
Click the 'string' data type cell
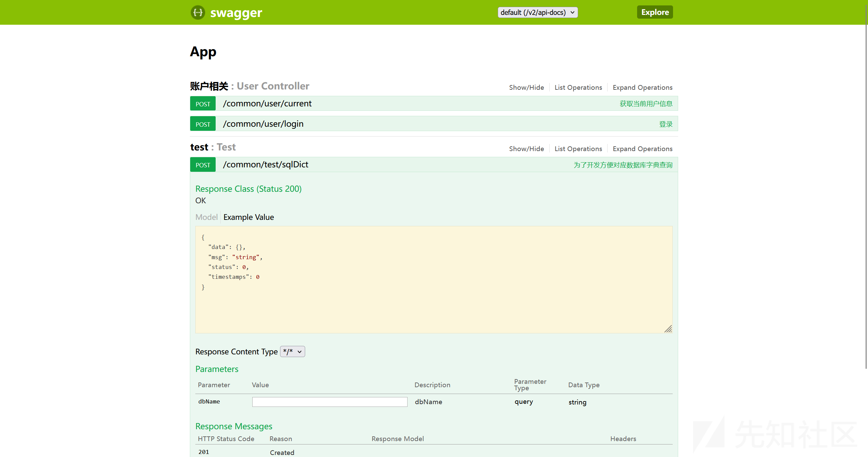click(577, 402)
